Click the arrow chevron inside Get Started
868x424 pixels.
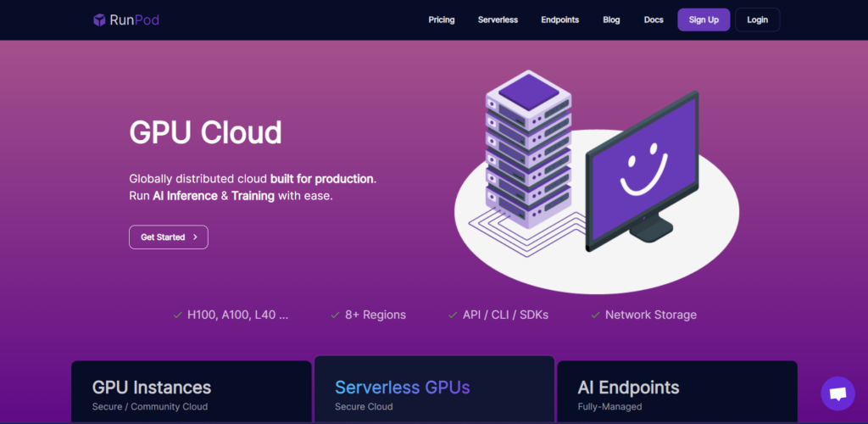[195, 237]
